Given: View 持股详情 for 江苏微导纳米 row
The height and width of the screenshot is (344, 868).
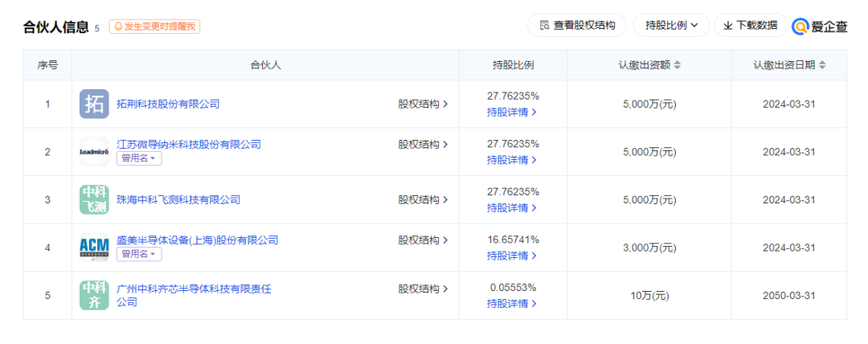Looking at the screenshot, I should [x=512, y=160].
